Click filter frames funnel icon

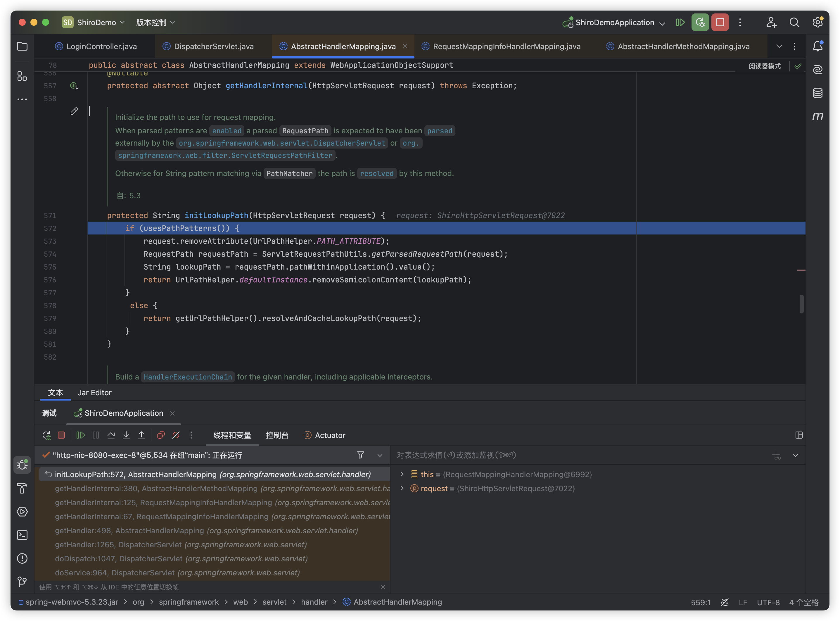(361, 455)
